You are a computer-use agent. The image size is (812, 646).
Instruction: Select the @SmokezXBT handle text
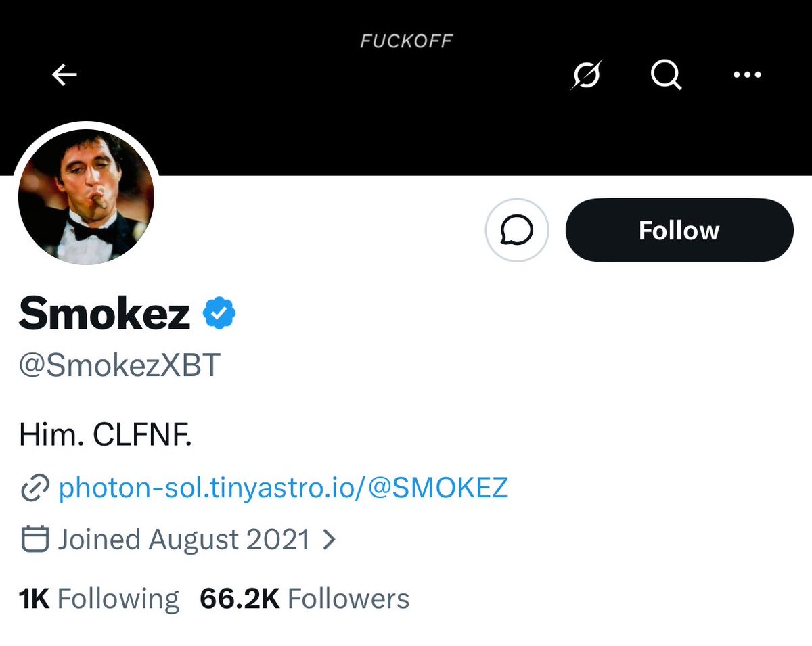coord(120,365)
